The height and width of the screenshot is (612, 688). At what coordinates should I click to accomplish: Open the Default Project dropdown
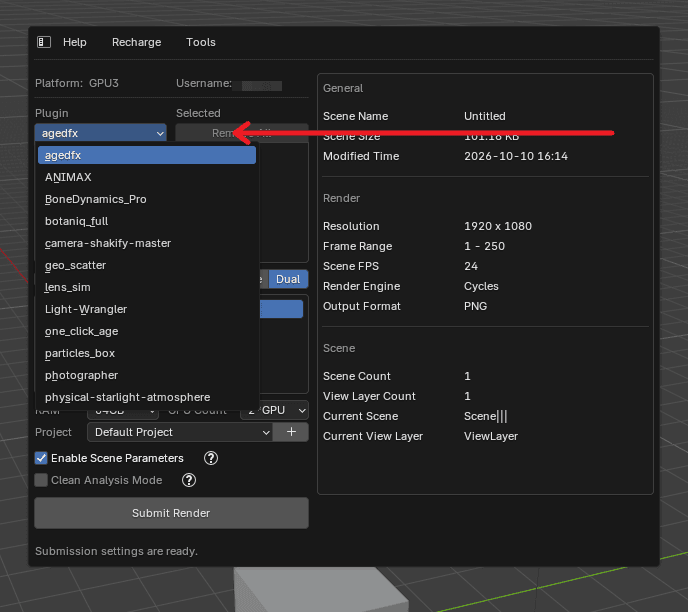tap(180, 432)
